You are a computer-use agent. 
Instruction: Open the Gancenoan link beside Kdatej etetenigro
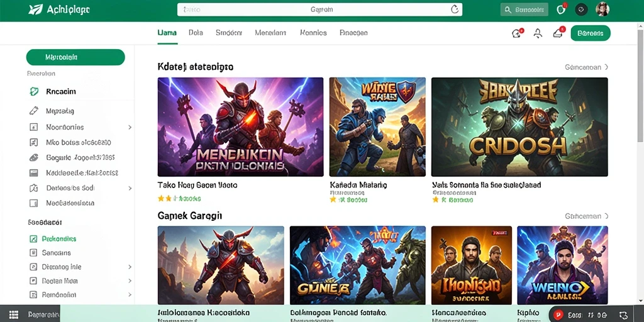pyautogui.click(x=587, y=67)
